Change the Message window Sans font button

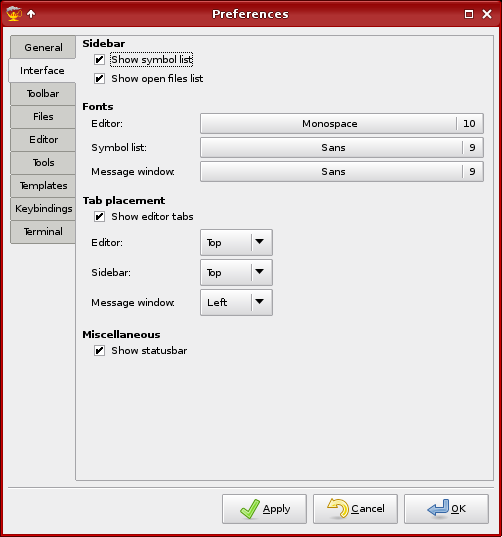click(342, 172)
